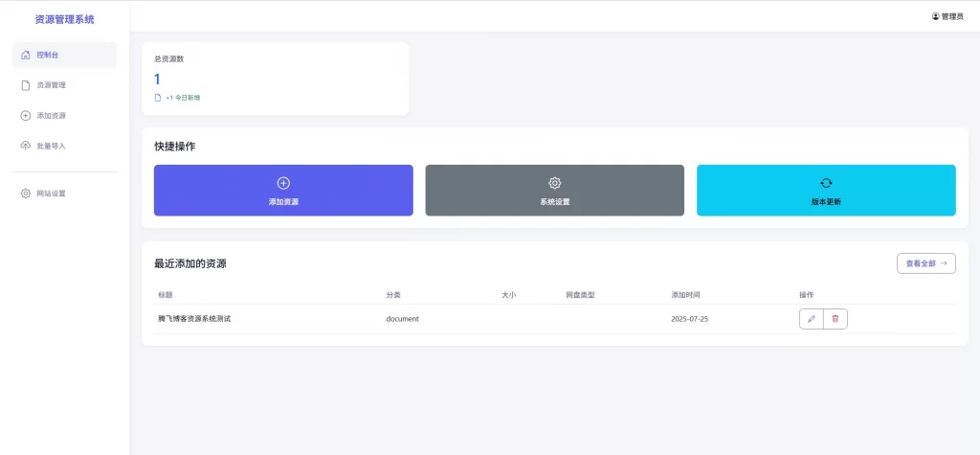Screen dimensions: 980x455
Task: Click the cloud upload icon beside 批量导入
Action: (x=26, y=146)
